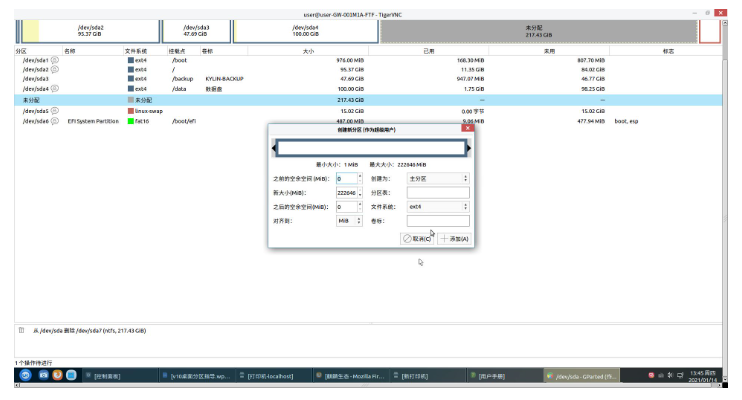The height and width of the screenshot is (400, 742).
Task: Close the create new partition dialog
Action: pyautogui.click(x=467, y=129)
